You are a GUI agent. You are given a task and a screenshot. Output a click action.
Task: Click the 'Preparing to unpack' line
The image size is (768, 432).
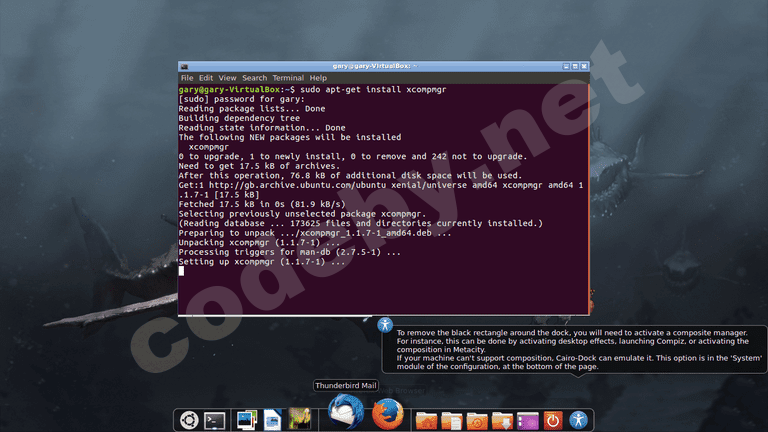(x=315, y=233)
